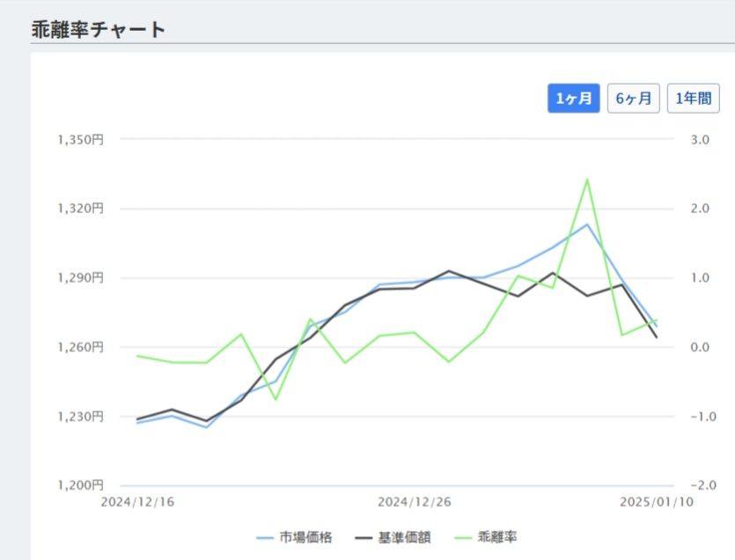Click the 2025/01/10 date label
Screen dimensions: 735x560
(x=657, y=502)
